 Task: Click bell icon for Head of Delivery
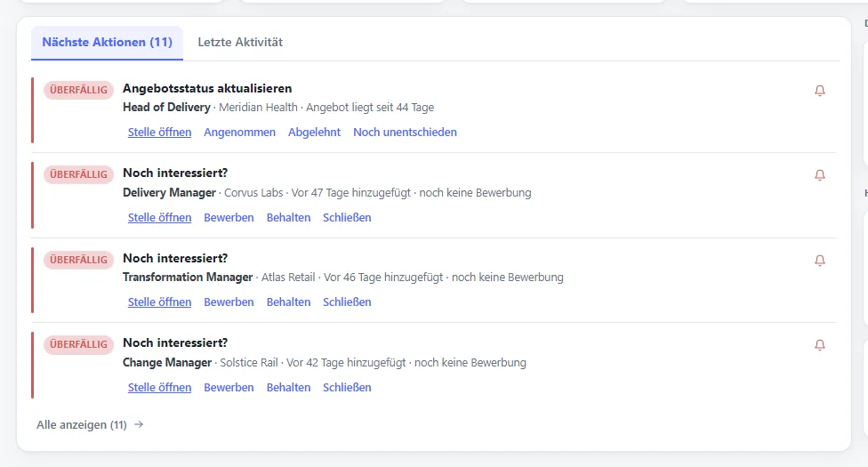[820, 91]
